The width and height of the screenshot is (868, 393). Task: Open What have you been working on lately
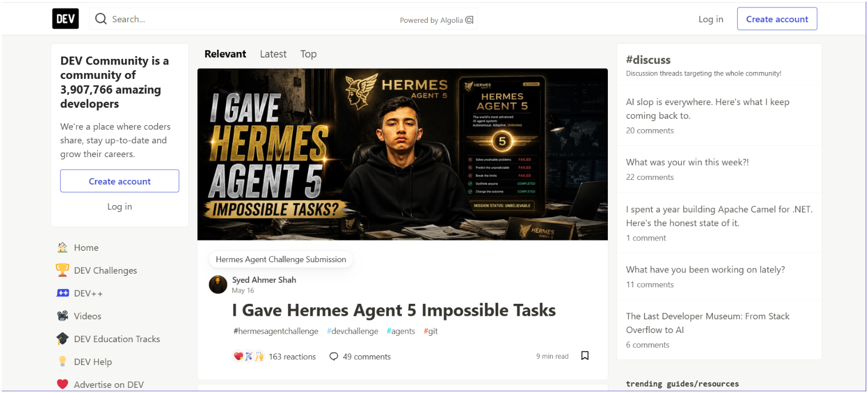(706, 270)
